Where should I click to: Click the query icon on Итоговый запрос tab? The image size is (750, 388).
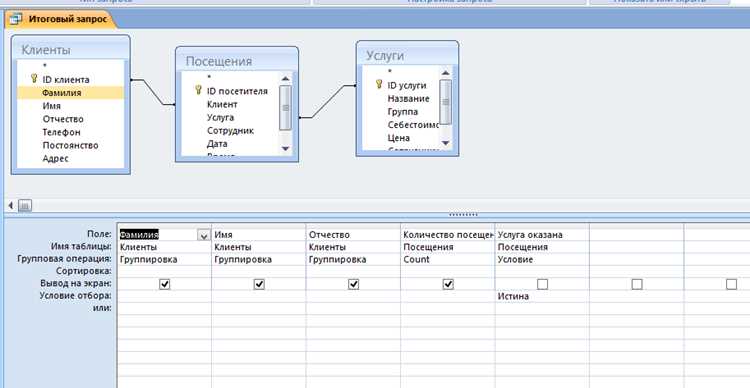16,19
